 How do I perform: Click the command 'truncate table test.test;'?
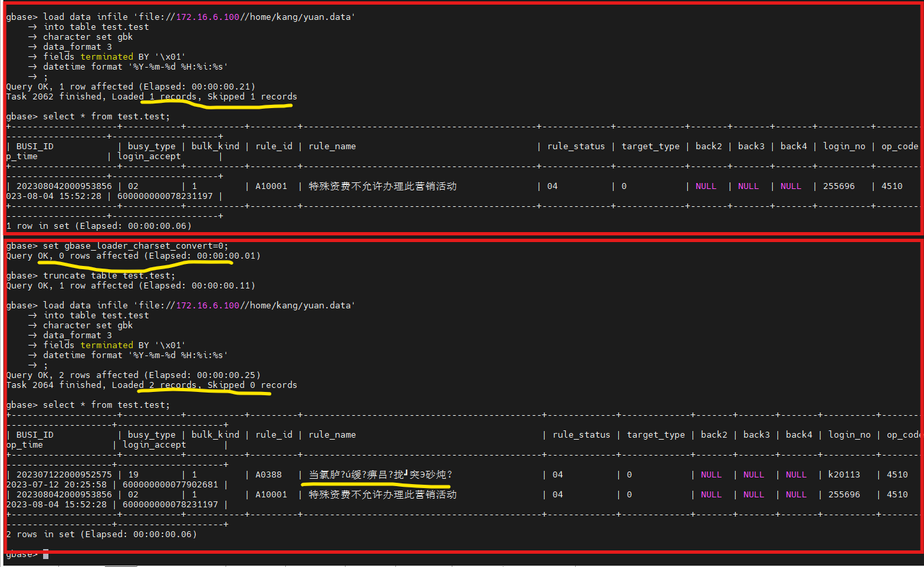[x=109, y=276]
